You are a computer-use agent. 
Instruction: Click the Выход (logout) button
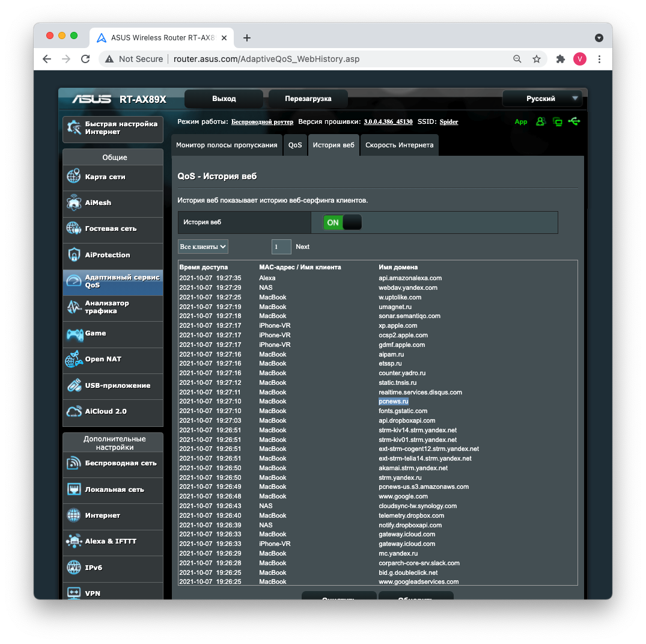coord(224,99)
